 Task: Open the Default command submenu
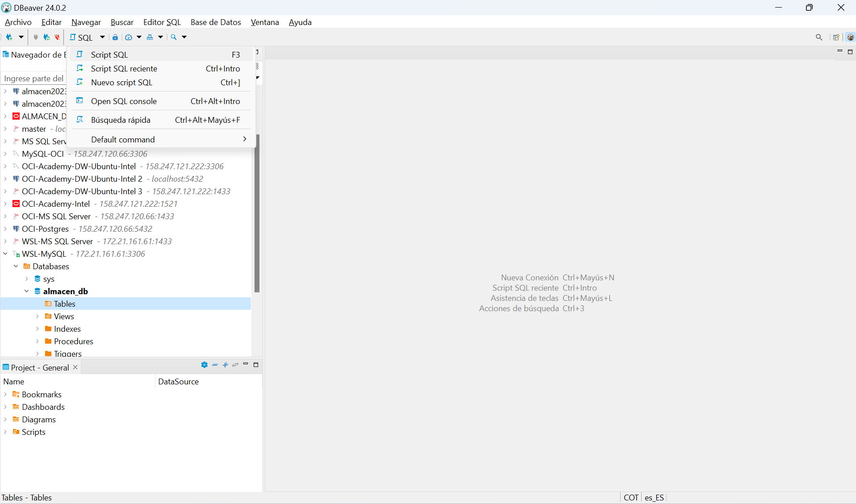[161, 139]
